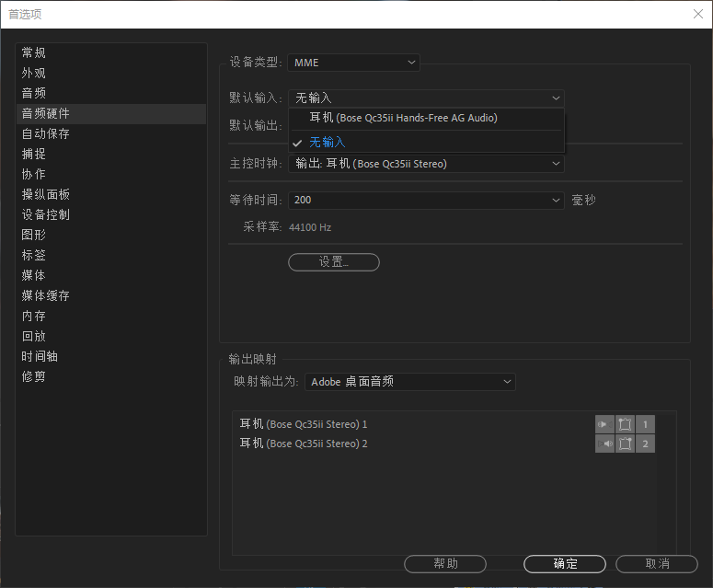Viewport: 713px width, 588px height.
Task: Switch to 图形 preferences
Action: [x=111, y=235]
